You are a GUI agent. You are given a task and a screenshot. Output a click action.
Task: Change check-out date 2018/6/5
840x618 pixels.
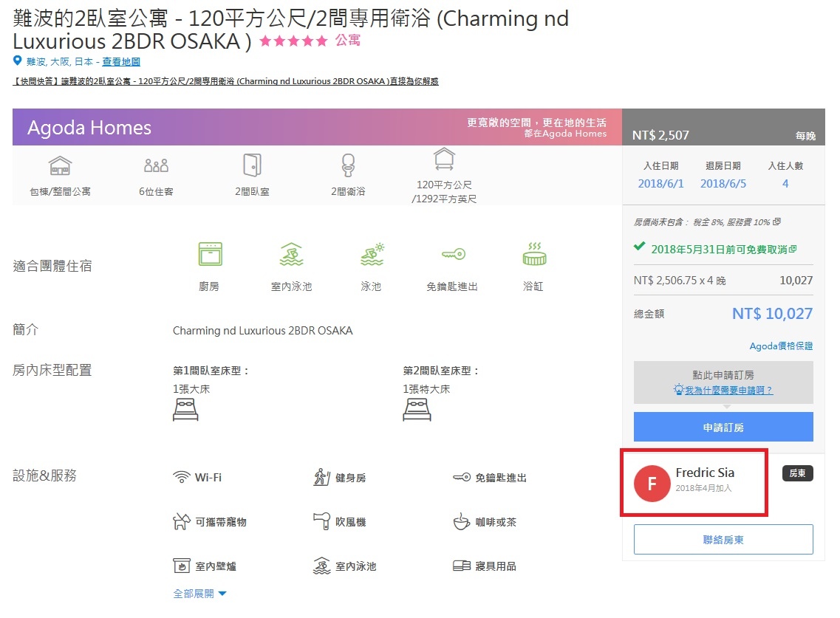tap(723, 184)
